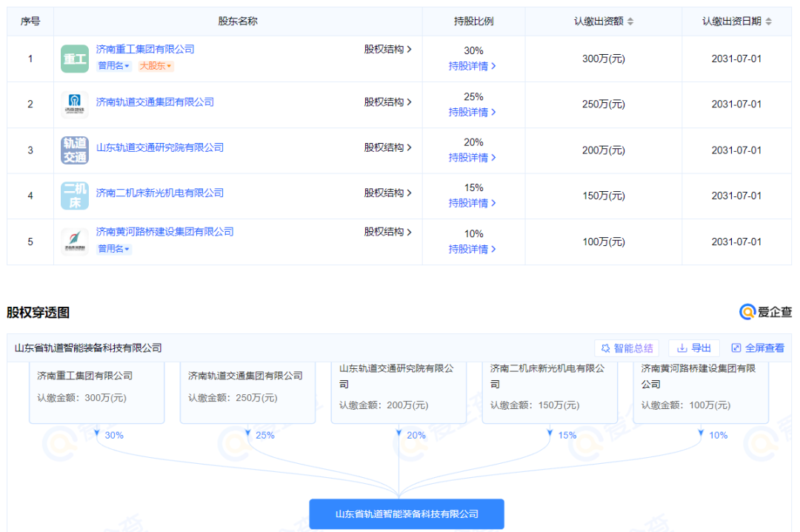Open 济南重工集团有限公司 shareholder link
Image resolution: width=800 pixels, height=532 pixels.
145,49
